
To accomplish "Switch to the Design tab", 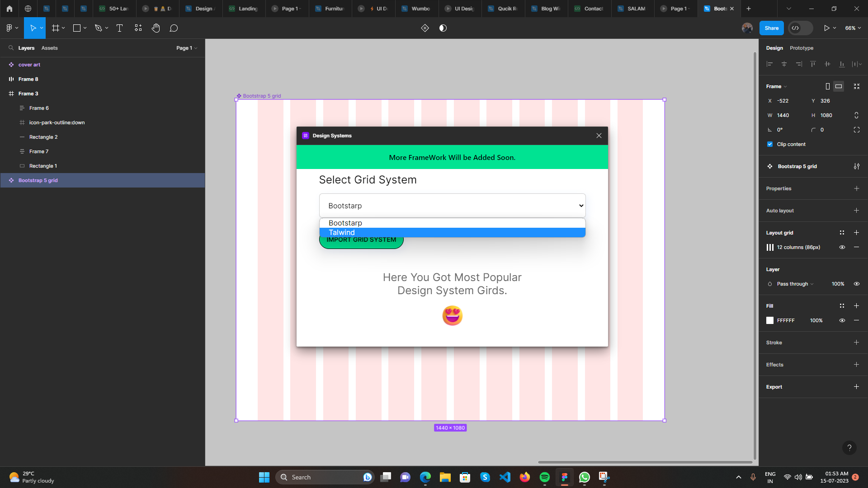I will tap(774, 48).
